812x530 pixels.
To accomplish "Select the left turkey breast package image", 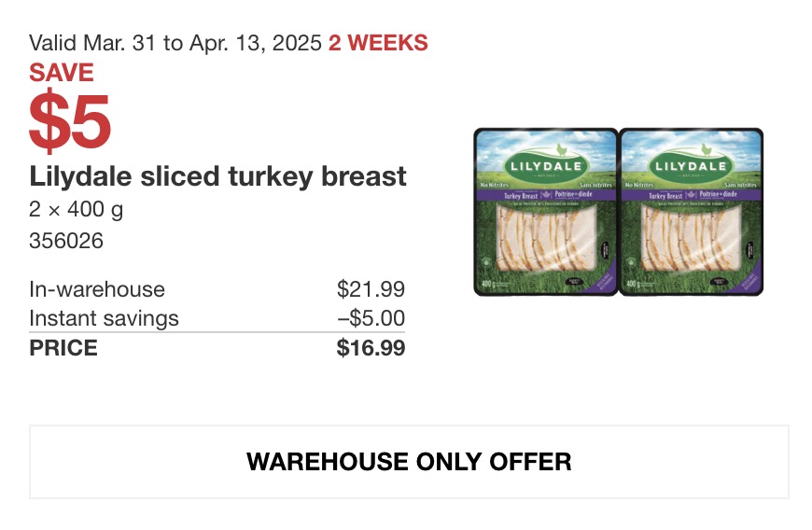I will pyautogui.click(x=546, y=212).
